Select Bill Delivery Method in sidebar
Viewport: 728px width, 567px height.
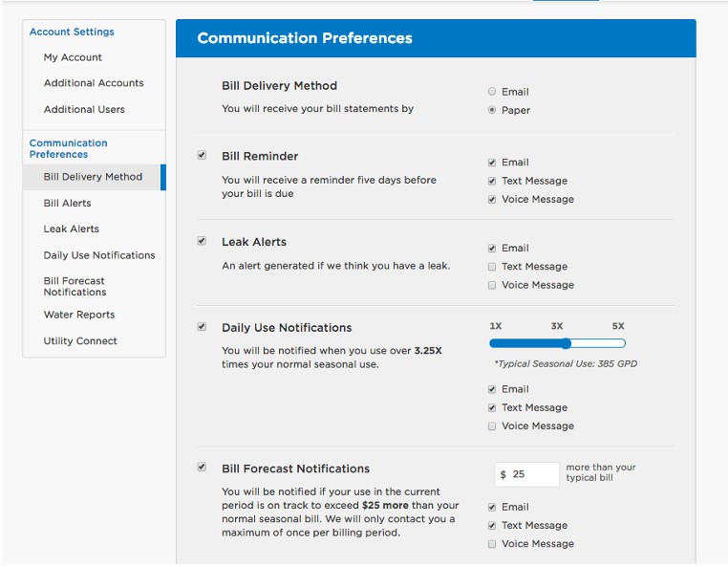click(x=93, y=177)
